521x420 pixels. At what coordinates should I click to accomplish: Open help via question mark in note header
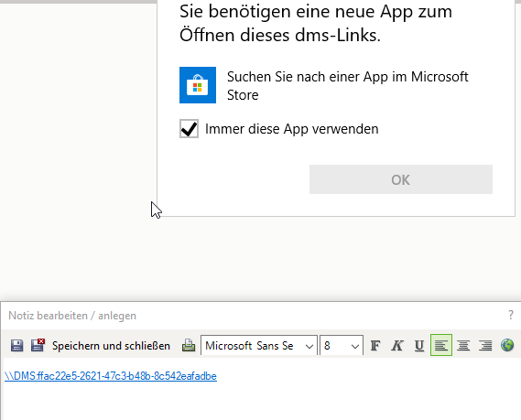pos(511,315)
